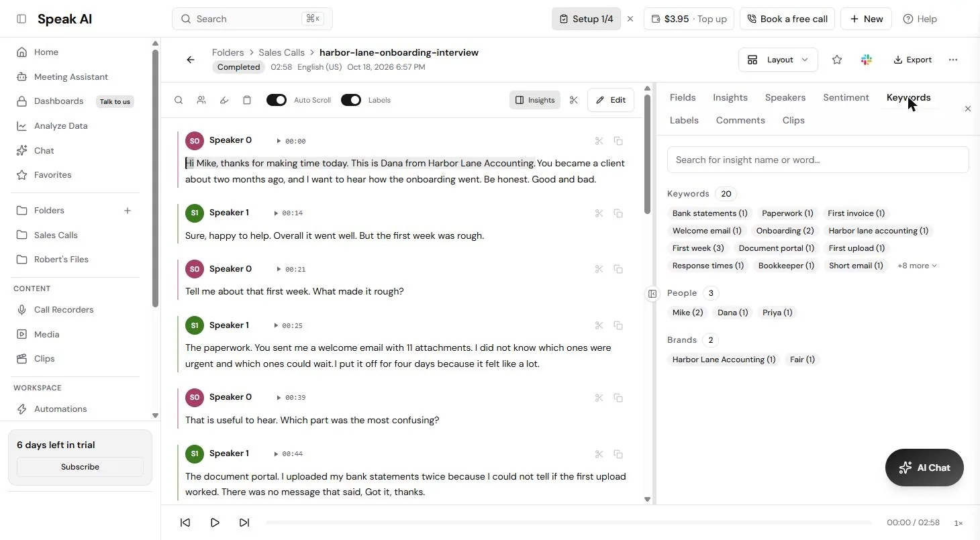Switch to the Clips tab
Viewport: 980px width, 540px height.
click(793, 120)
